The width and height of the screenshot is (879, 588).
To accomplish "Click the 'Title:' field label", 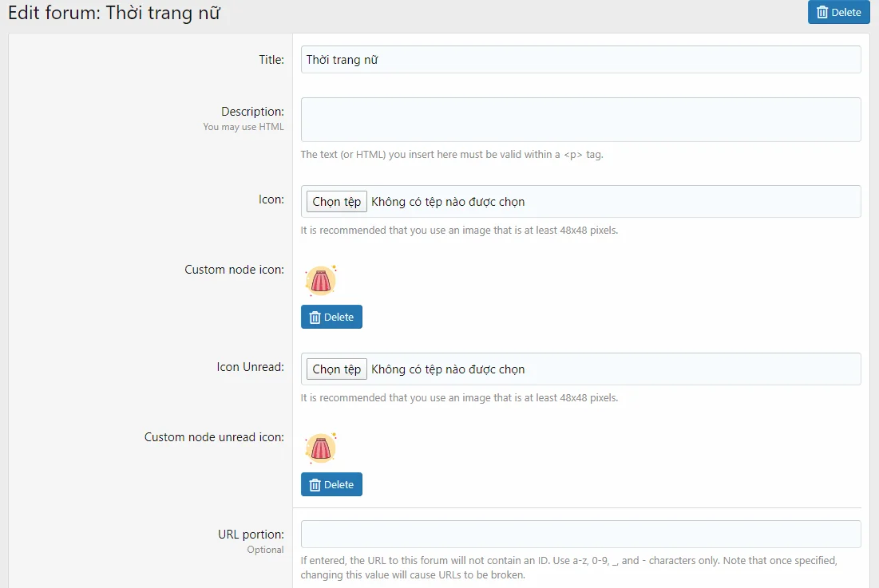I will [x=271, y=60].
